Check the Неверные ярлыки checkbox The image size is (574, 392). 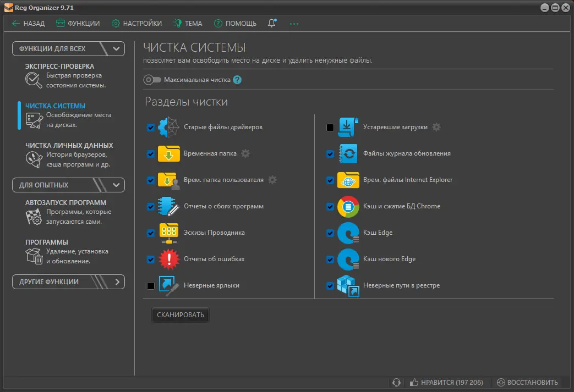coord(151,285)
